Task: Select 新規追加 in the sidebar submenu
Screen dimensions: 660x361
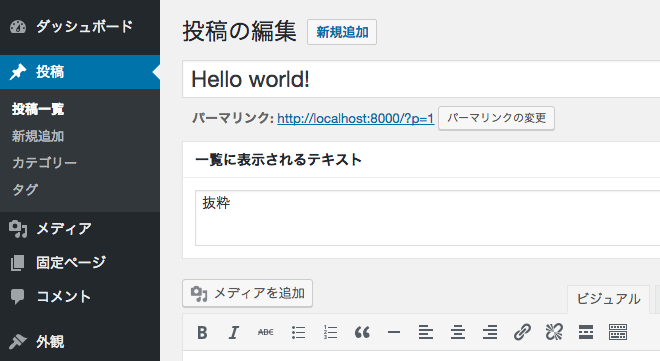Action: [x=38, y=136]
